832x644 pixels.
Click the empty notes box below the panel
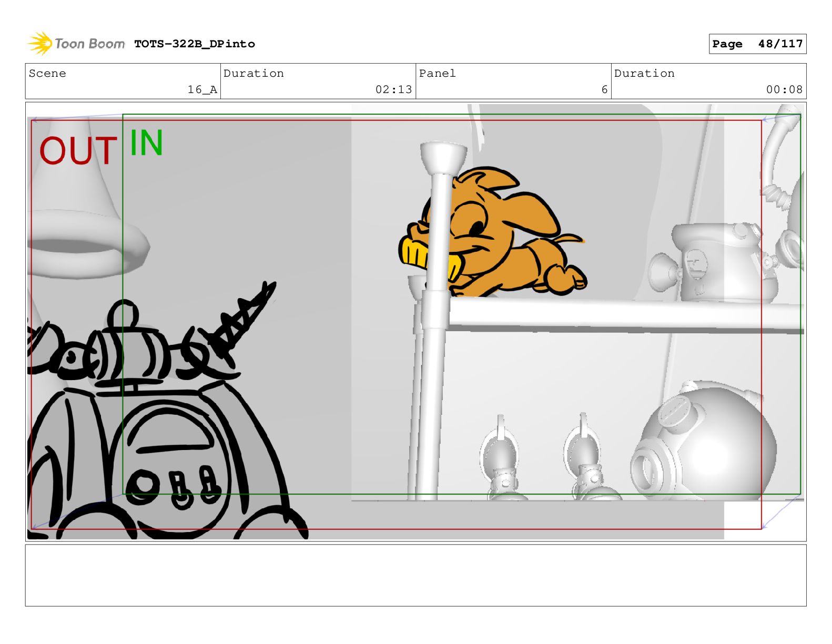pos(415,575)
